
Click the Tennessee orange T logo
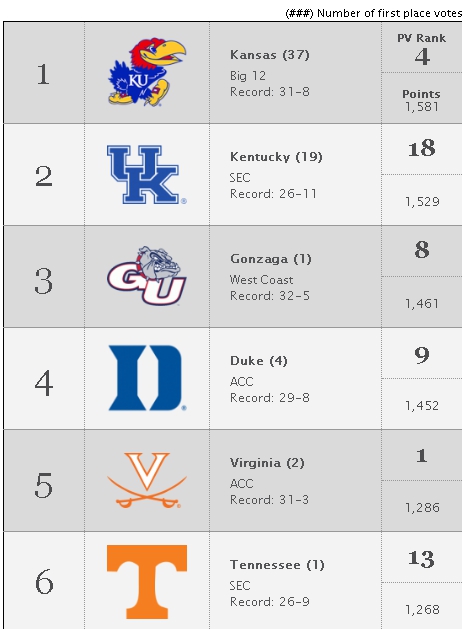(147, 582)
